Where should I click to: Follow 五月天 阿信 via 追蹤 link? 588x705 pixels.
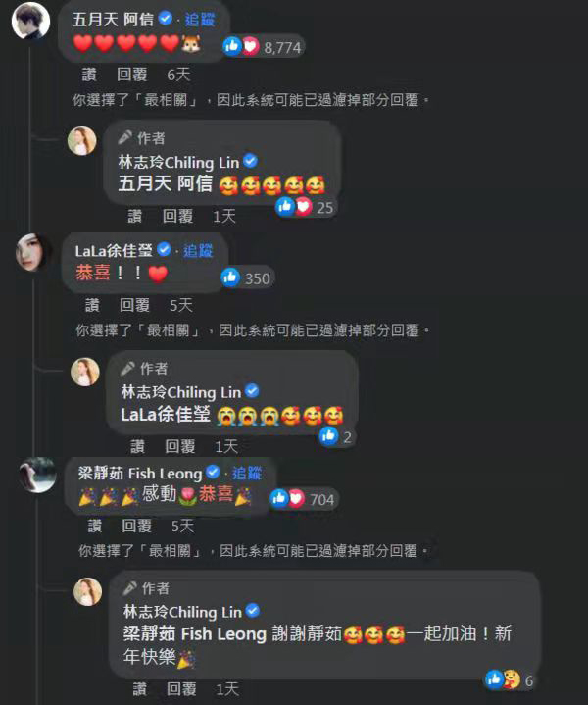pyautogui.click(x=200, y=20)
